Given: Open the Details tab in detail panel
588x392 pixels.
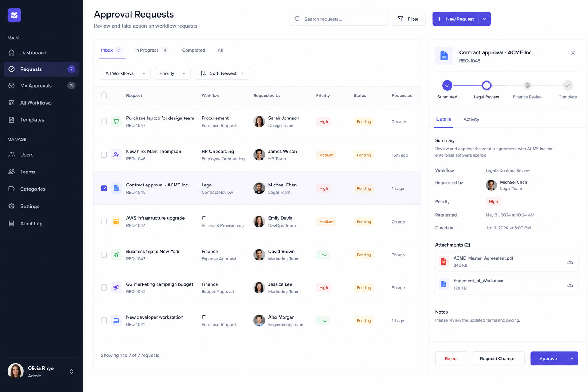Looking at the screenshot, I should point(443,119).
